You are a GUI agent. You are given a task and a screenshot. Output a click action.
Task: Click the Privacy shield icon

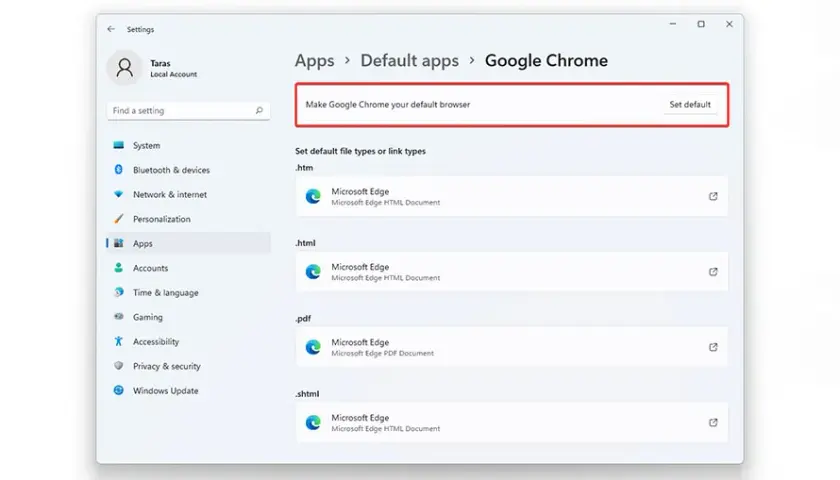coord(118,365)
